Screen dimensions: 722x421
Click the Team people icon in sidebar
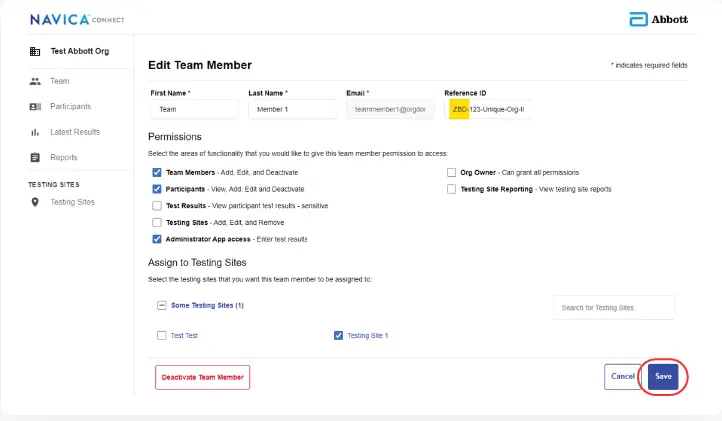(x=35, y=81)
